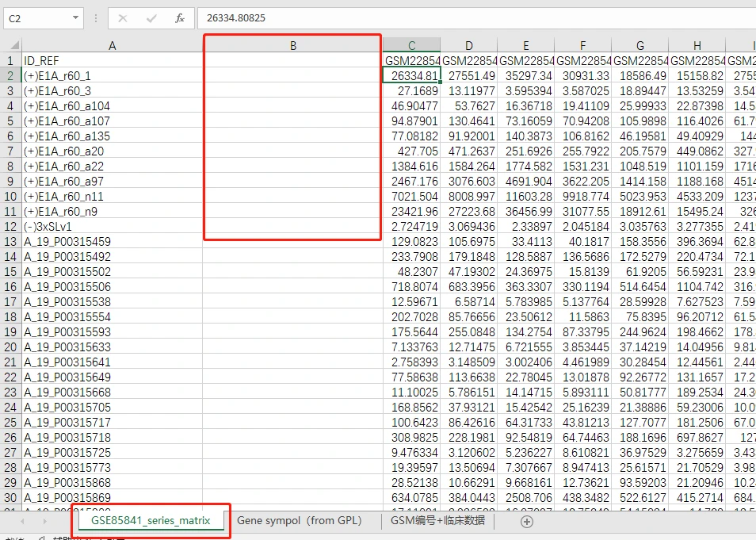756x540 pixels.
Task: Select column A header
Action: coord(112,46)
